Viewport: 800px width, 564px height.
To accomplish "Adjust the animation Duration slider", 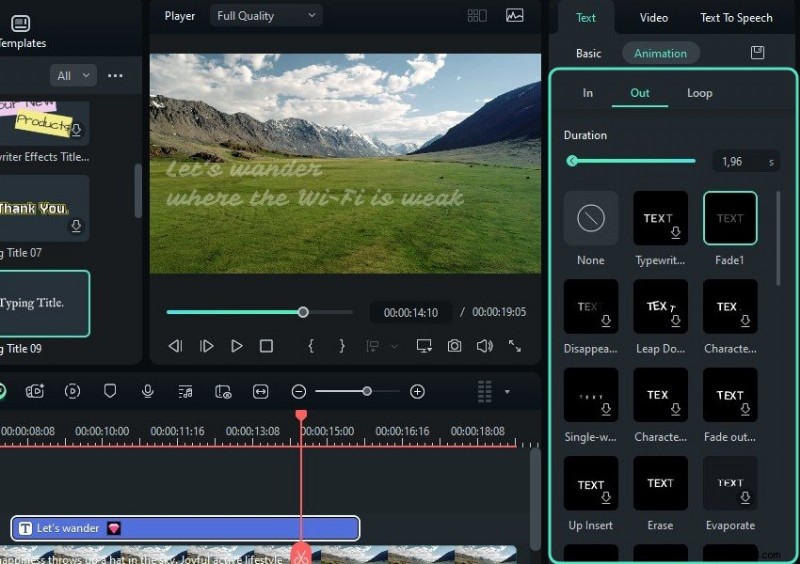I will click(x=631, y=161).
